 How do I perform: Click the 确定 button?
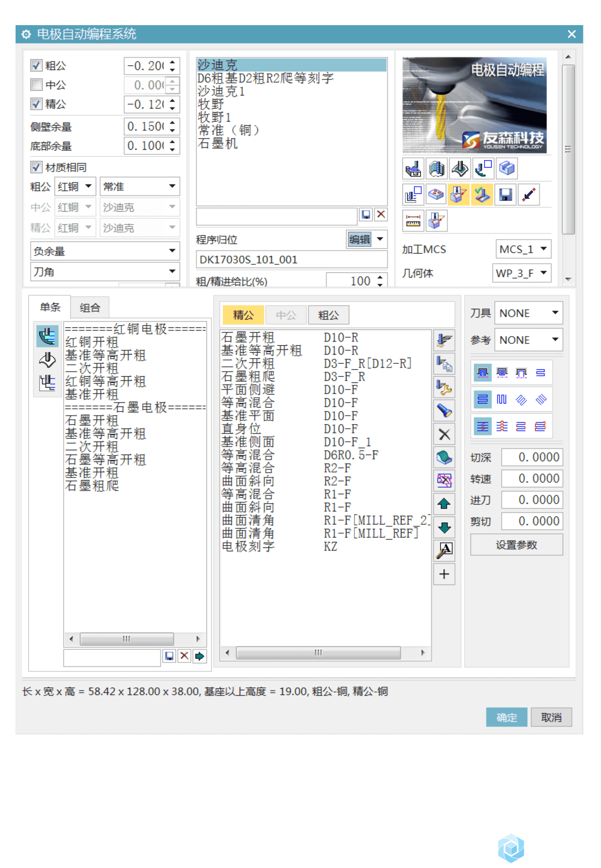tap(507, 717)
